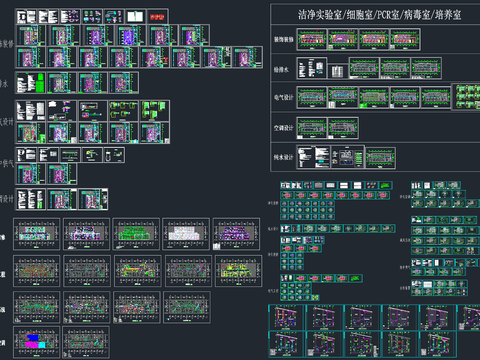Open first drawing in 空调设计 row
This screenshot has width=480, height=360.
tap(312, 128)
